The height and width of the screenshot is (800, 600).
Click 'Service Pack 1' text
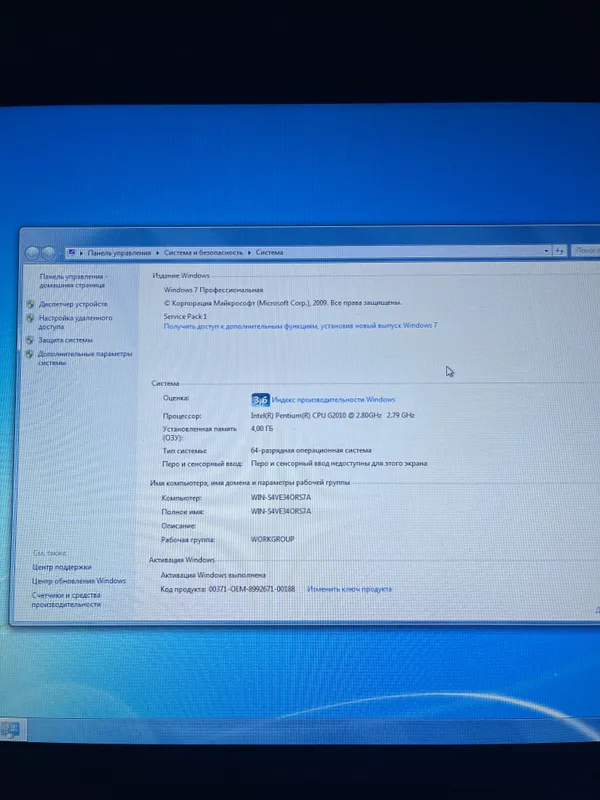coord(185,316)
